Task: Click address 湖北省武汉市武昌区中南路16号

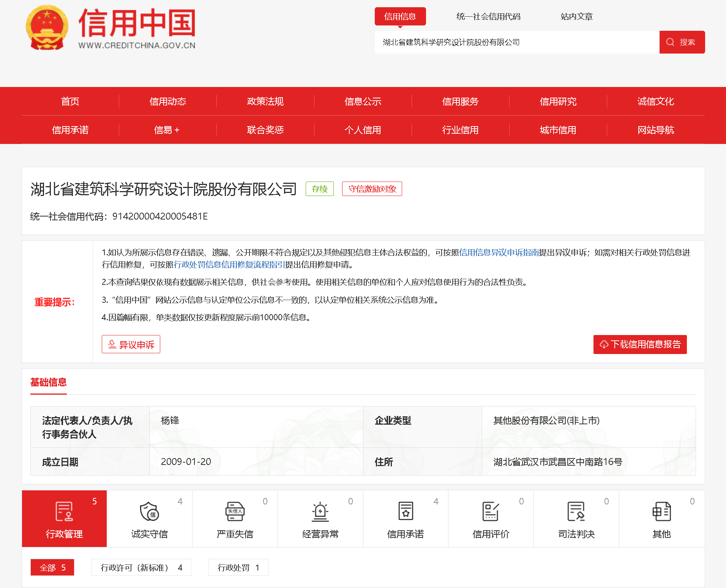Action: (558, 462)
